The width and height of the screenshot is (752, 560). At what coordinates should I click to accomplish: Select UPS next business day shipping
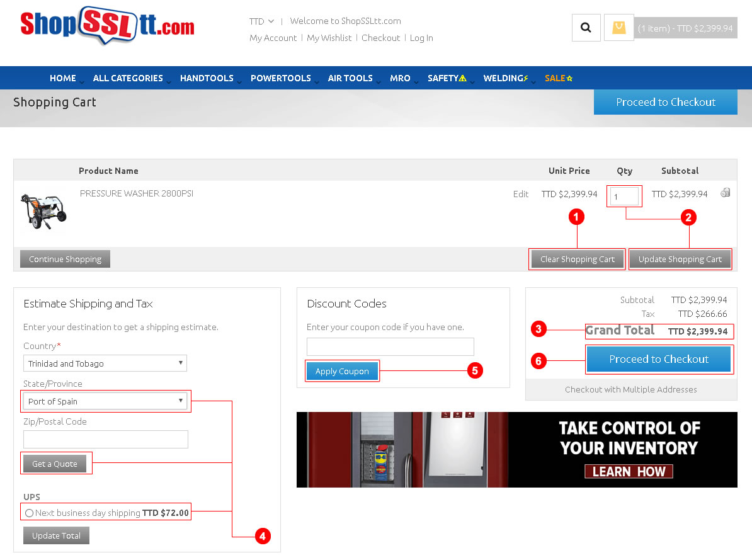(x=29, y=513)
